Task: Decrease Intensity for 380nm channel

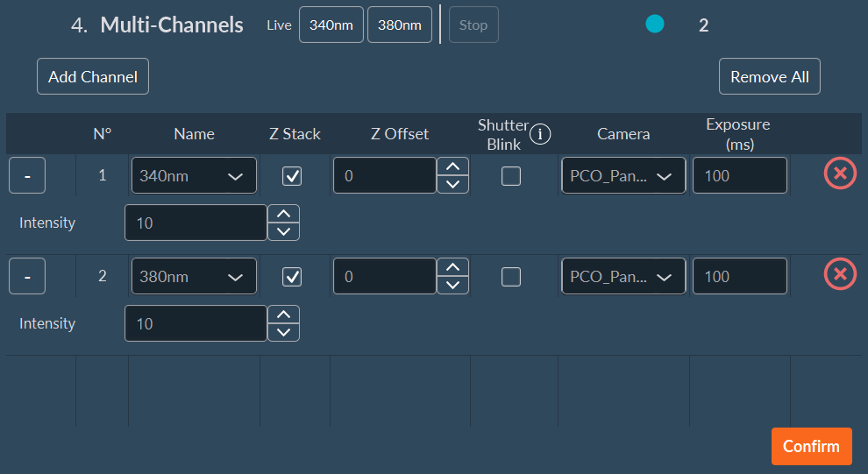Action: pyautogui.click(x=283, y=332)
